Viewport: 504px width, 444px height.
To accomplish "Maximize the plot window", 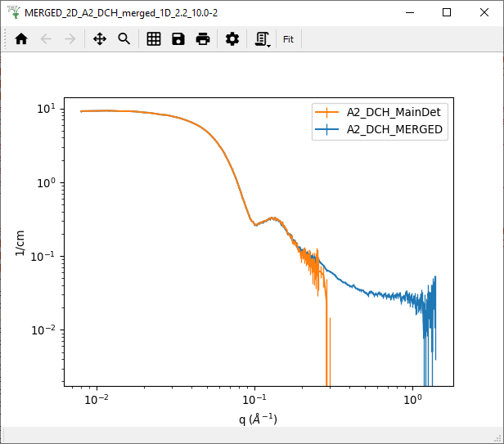I will pyautogui.click(x=447, y=12).
